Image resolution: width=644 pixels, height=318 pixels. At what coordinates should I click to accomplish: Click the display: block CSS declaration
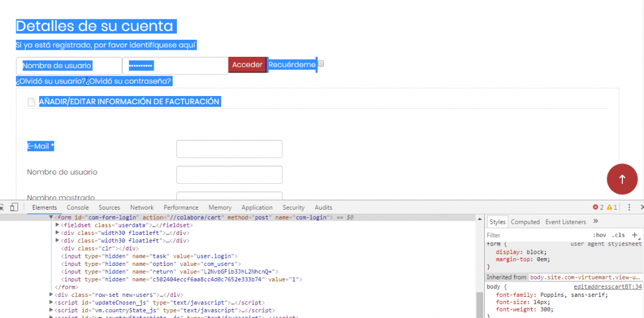pos(521,252)
